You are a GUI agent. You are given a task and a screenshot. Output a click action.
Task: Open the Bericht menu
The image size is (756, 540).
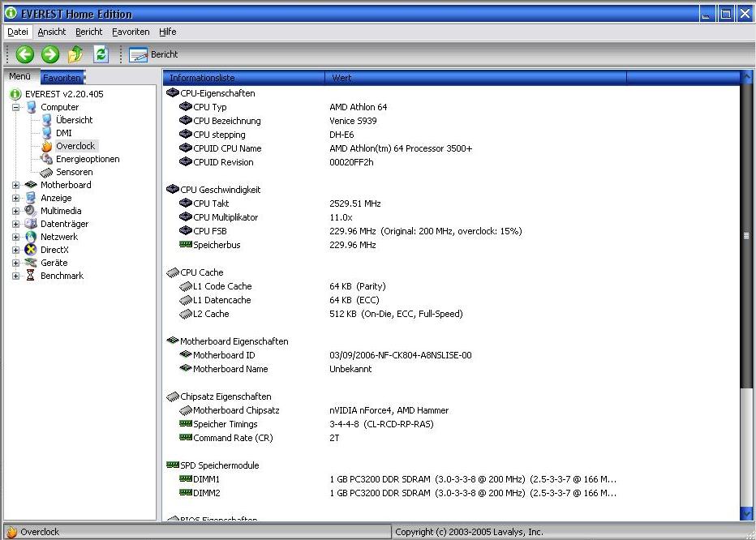[89, 32]
